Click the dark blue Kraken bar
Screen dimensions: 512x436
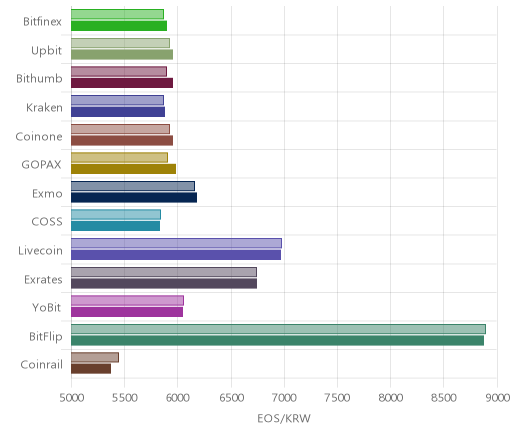118,112
